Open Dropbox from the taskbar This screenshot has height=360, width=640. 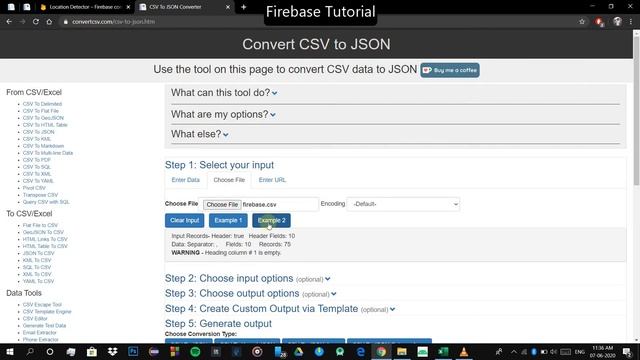[112, 351]
